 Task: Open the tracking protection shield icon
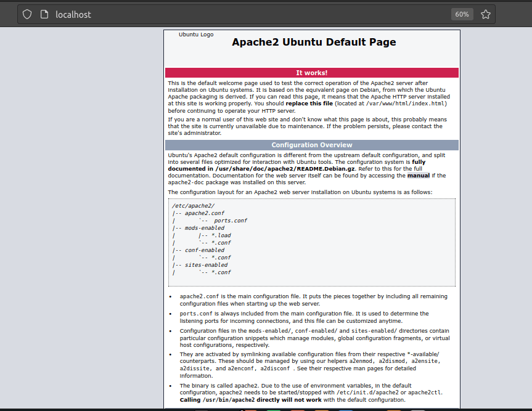(x=27, y=14)
